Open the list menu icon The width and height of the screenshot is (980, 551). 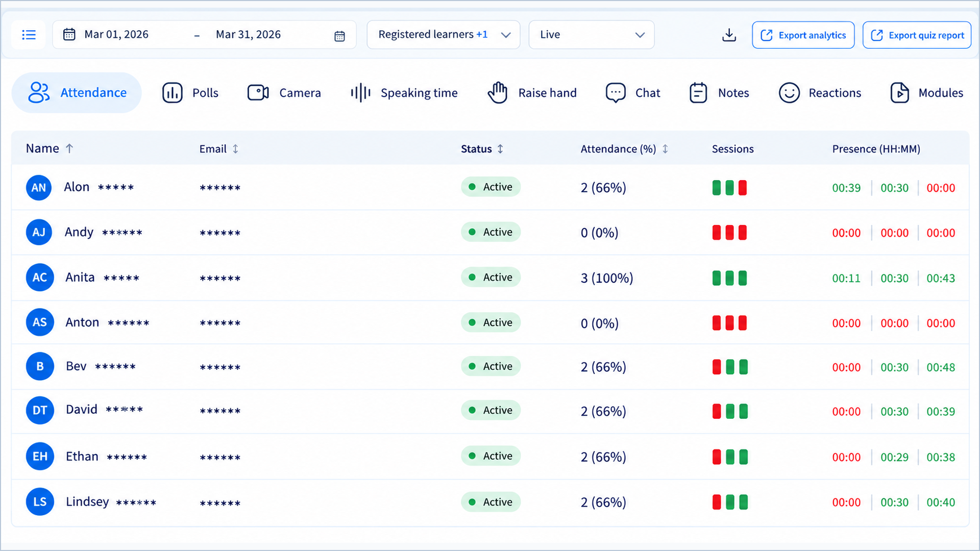click(29, 35)
